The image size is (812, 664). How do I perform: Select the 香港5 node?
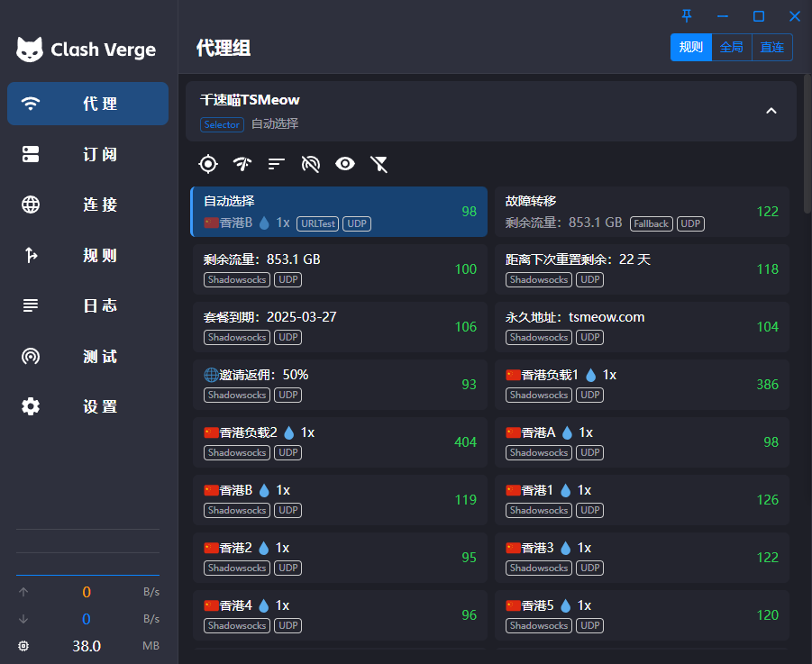click(x=642, y=614)
